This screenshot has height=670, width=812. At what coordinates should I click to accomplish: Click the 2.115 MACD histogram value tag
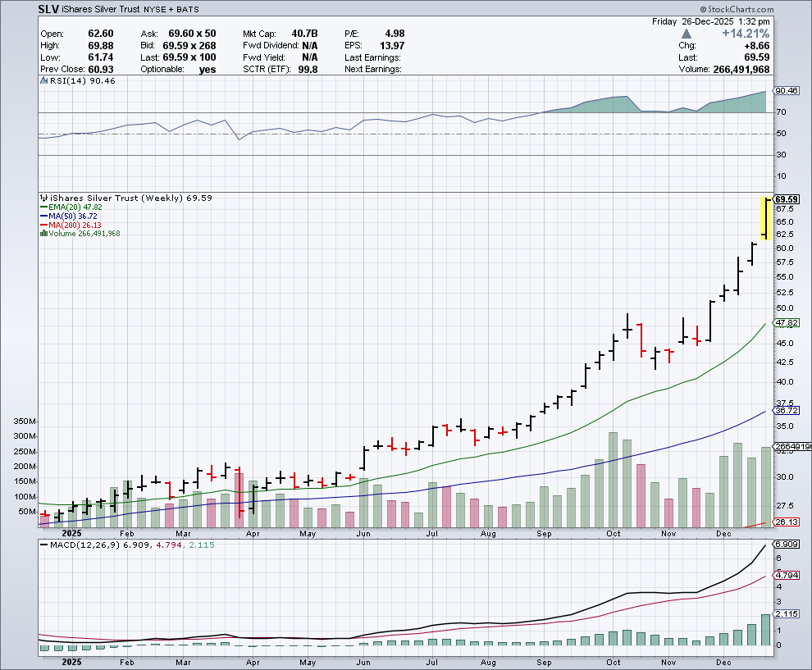[787, 613]
